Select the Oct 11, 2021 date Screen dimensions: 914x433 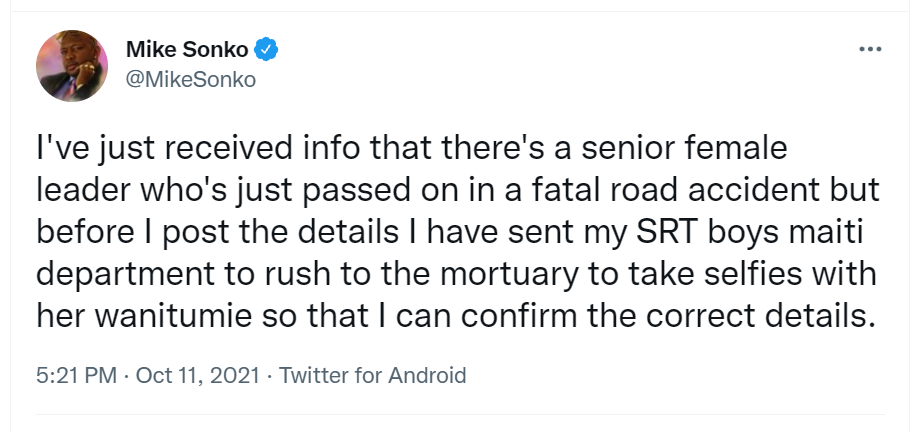198,375
